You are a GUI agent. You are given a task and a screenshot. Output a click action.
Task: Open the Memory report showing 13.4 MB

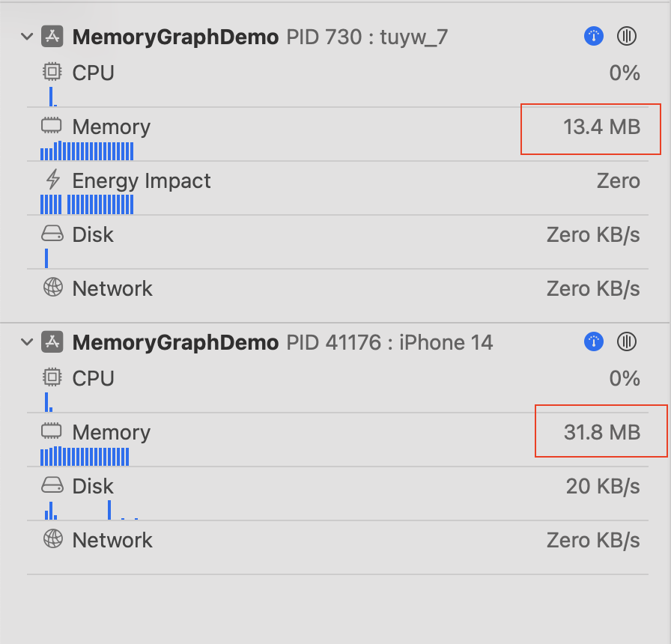click(338, 134)
